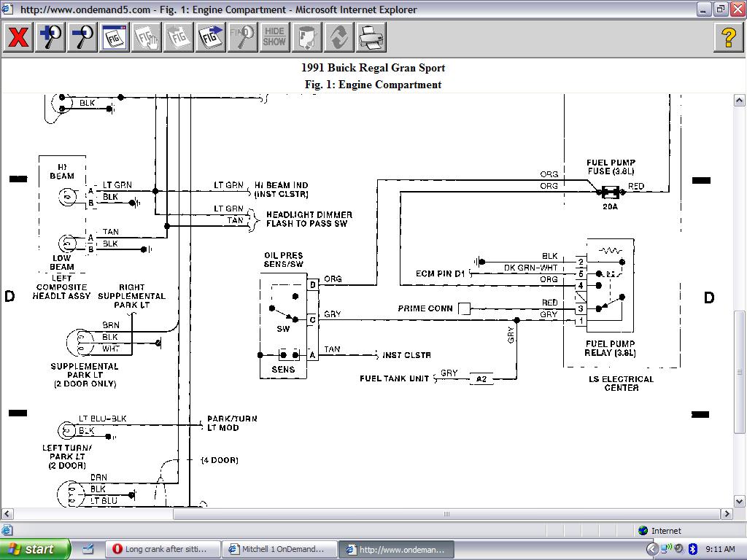Image resolution: width=747 pixels, height=560 pixels.
Task: Click the horizontal scrollbar right arrow
Action: [727, 514]
